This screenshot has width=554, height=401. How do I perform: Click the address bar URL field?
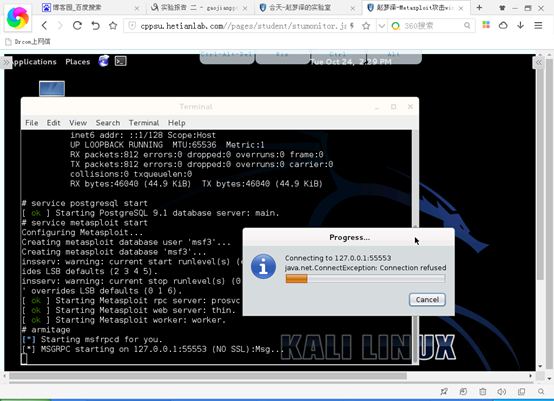coord(243,25)
